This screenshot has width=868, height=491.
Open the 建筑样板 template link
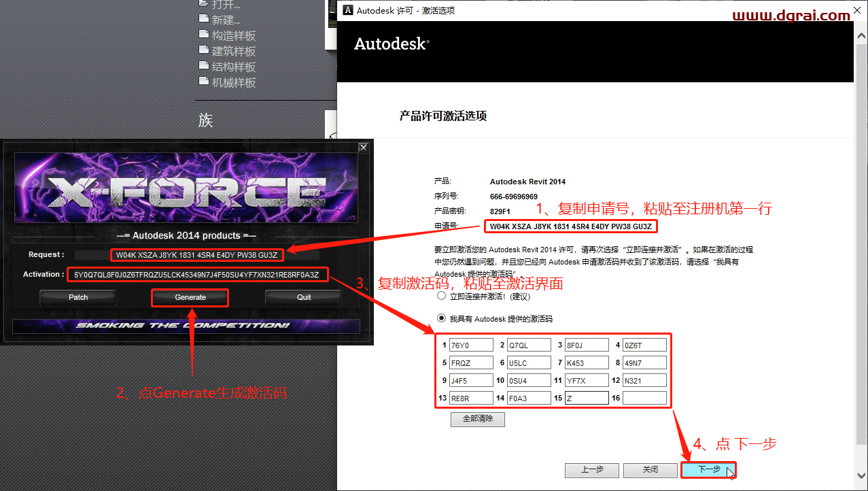(x=234, y=51)
